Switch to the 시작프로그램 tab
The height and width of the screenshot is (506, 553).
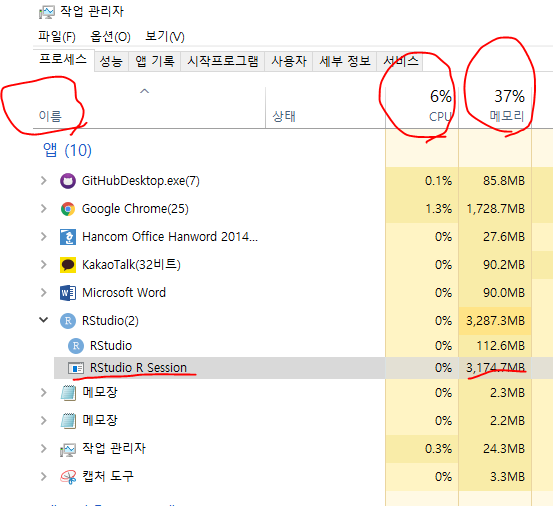click(x=223, y=61)
